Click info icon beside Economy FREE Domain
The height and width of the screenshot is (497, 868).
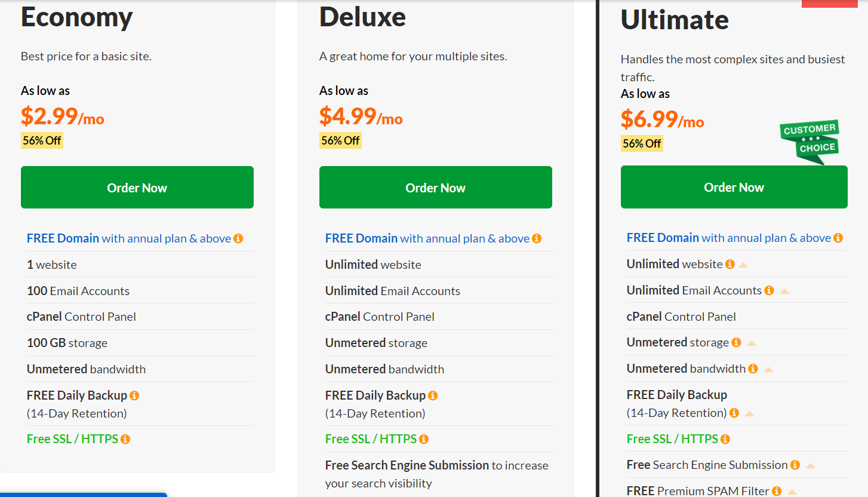[238, 238]
